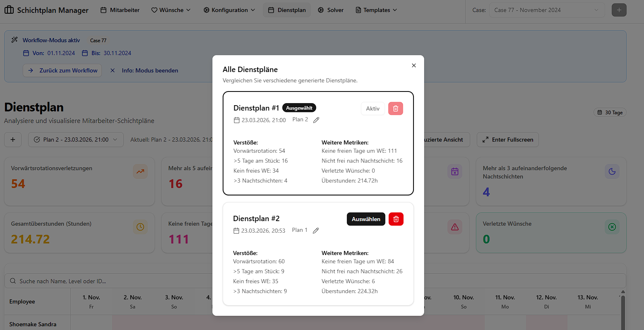
Task: Delete Dienstplan #2 with red trash icon
Action: (396, 219)
